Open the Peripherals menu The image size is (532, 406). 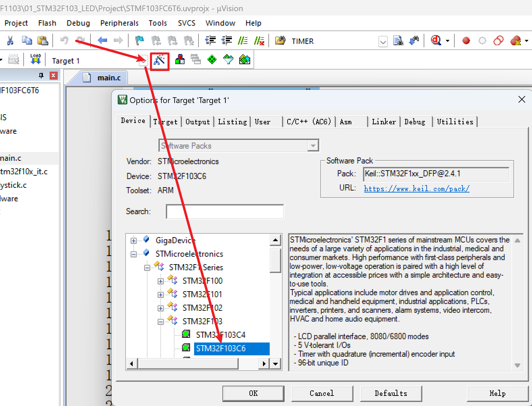tap(119, 23)
